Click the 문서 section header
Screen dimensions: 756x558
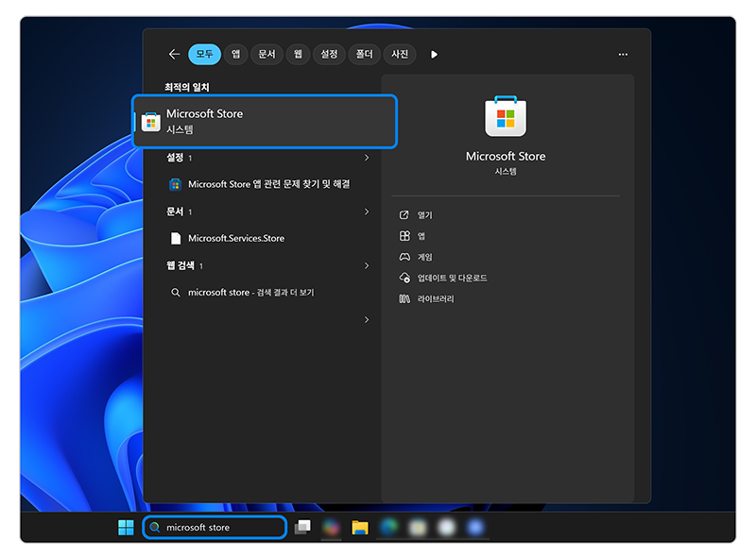point(175,211)
